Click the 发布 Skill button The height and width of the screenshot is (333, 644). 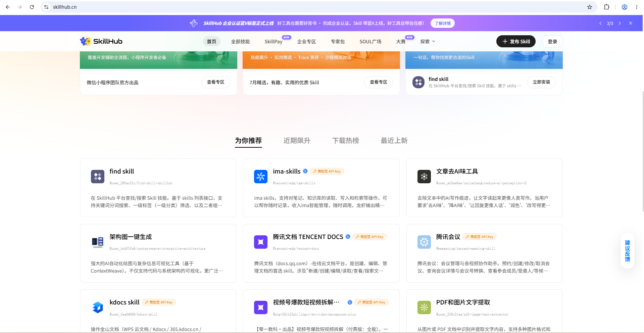[516, 41]
